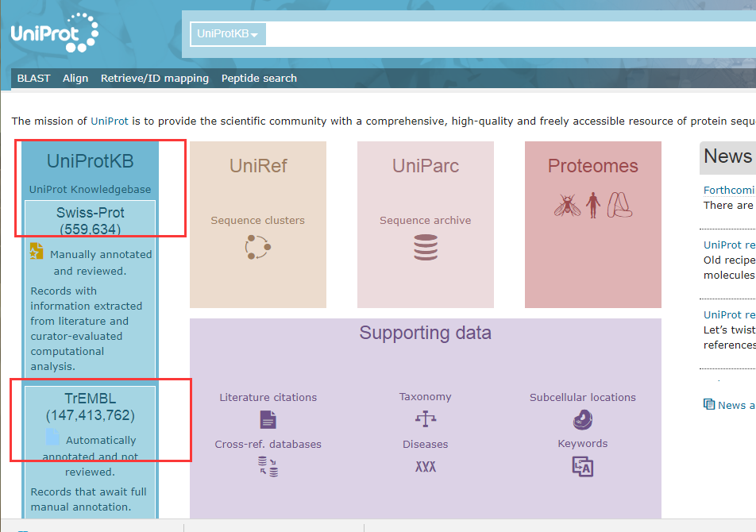This screenshot has width=756, height=532.
Task: Click the UniProt logo
Action: point(55,33)
